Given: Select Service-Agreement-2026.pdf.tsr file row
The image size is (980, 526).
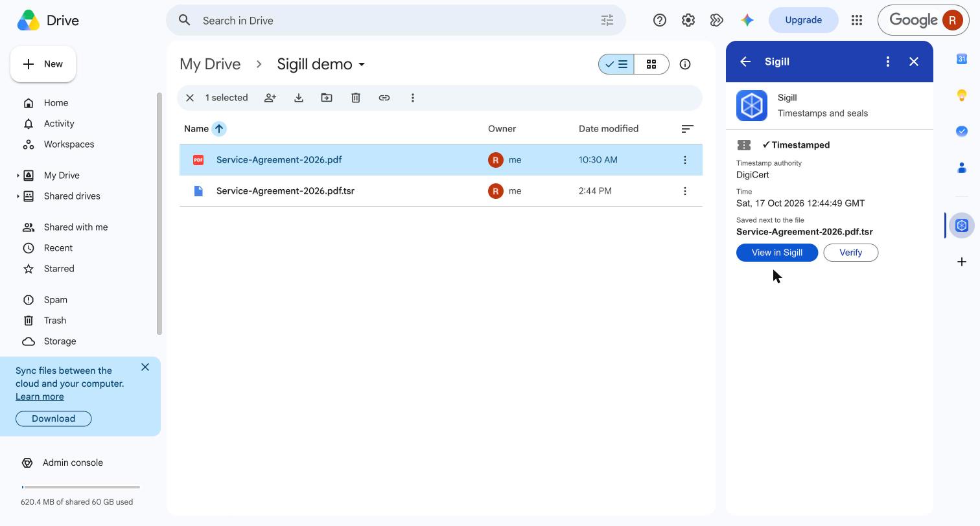Looking at the screenshot, I should (441, 191).
